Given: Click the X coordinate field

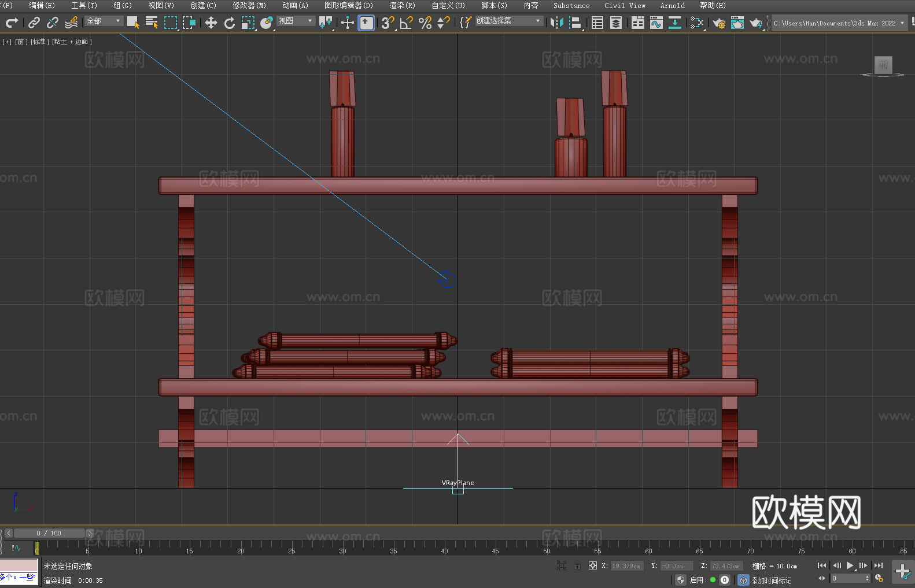Looking at the screenshot, I should click(626, 566).
